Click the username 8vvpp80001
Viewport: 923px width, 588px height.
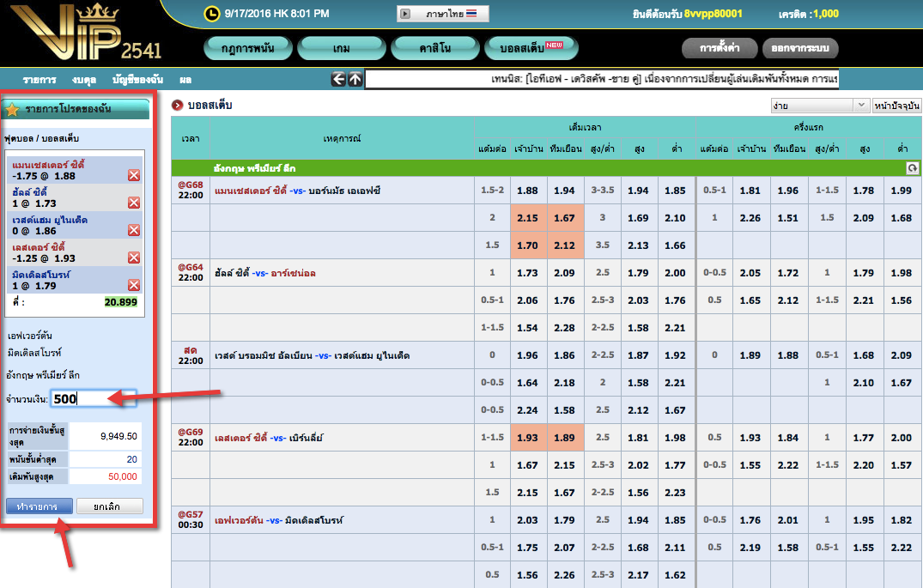tap(713, 14)
